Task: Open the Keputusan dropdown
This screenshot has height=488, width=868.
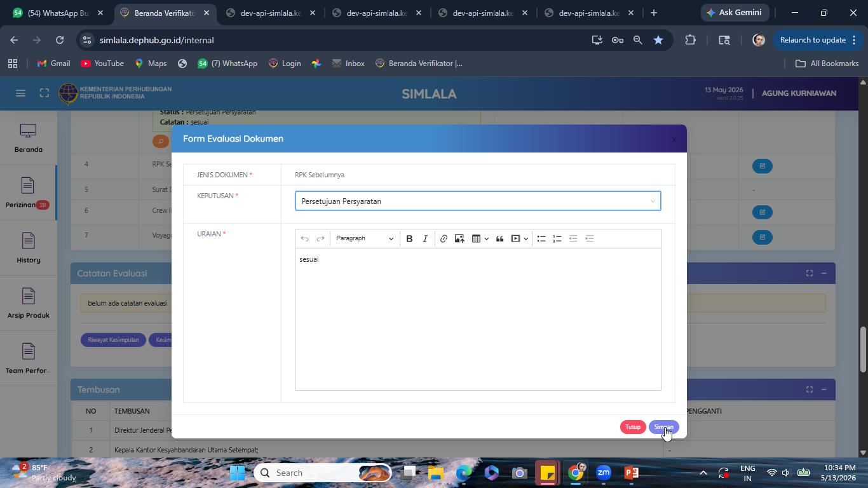Action: tap(478, 201)
